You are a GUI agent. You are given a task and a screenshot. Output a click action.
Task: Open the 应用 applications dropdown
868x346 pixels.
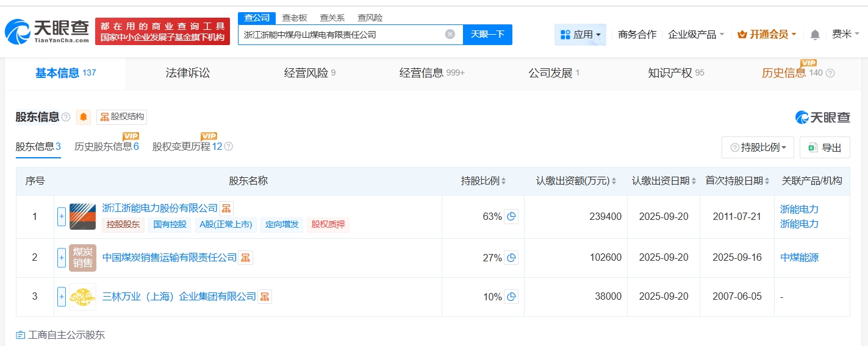tap(580, 35)
